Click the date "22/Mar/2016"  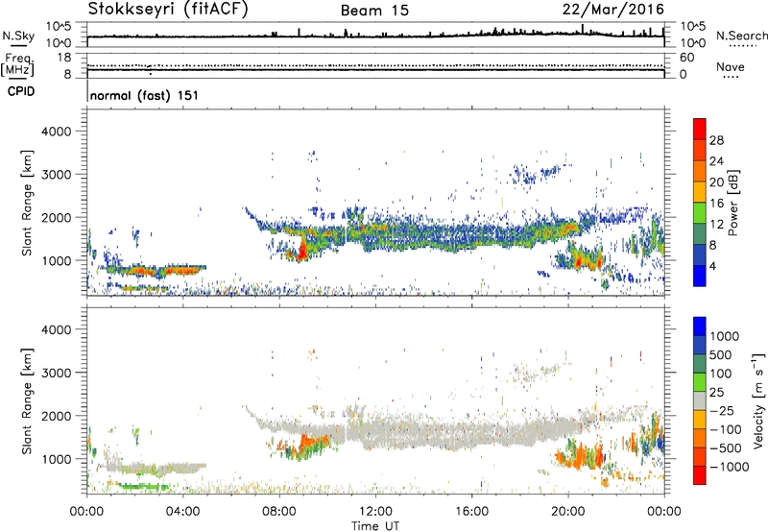click(613, 9)
